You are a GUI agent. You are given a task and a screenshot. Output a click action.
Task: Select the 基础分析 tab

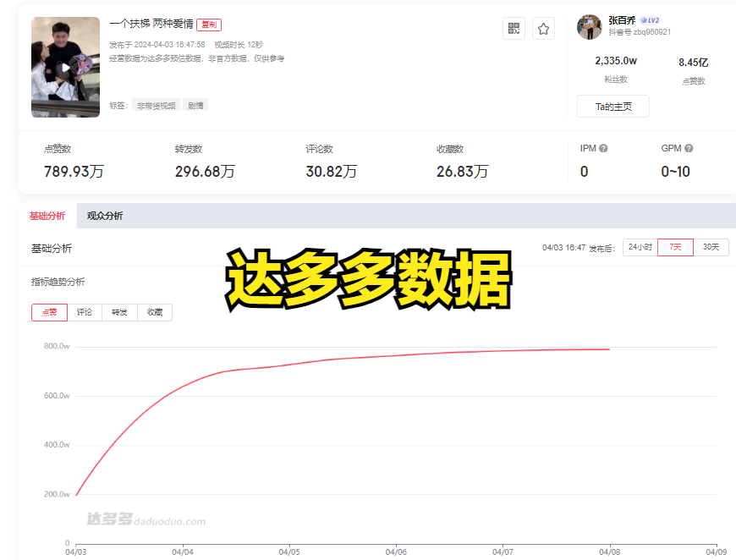pos(47,216)
